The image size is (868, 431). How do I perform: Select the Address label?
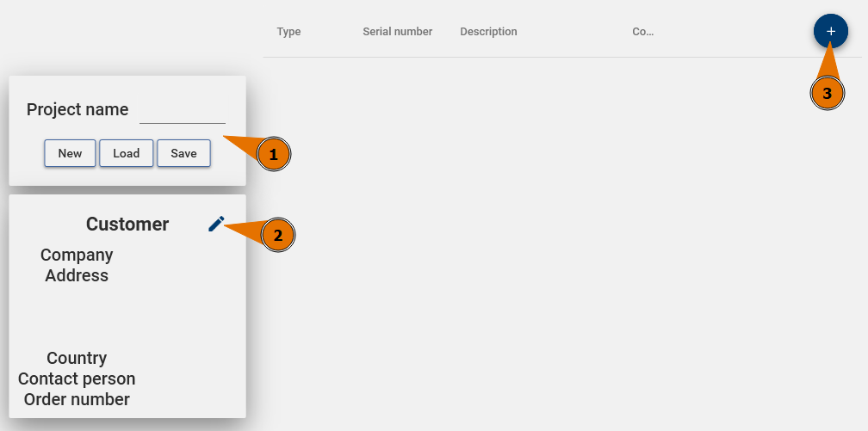click(77, 275)
